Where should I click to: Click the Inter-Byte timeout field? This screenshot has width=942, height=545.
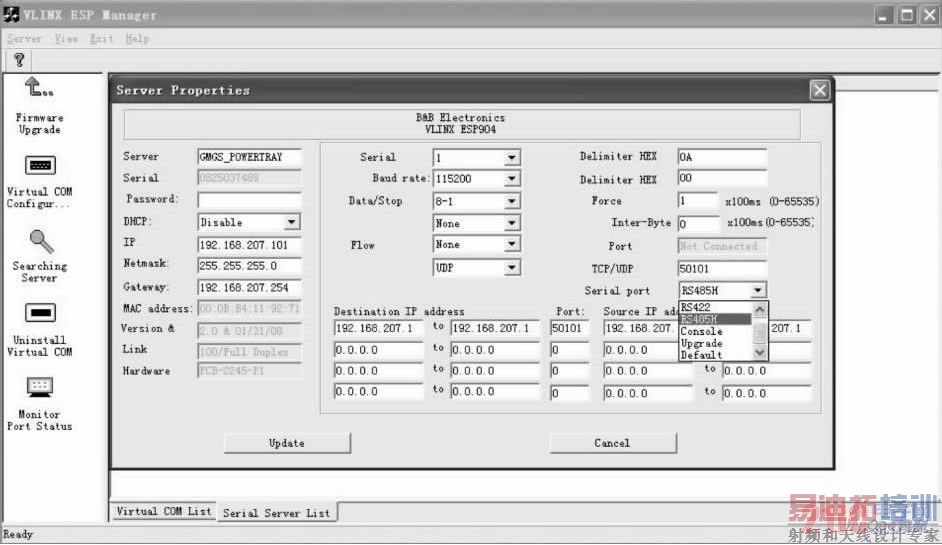pos(697,224)
